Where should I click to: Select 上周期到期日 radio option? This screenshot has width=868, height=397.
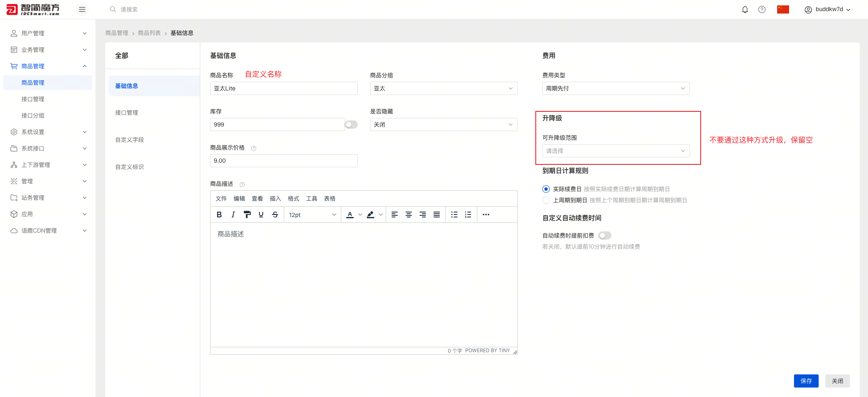(546, 200)
